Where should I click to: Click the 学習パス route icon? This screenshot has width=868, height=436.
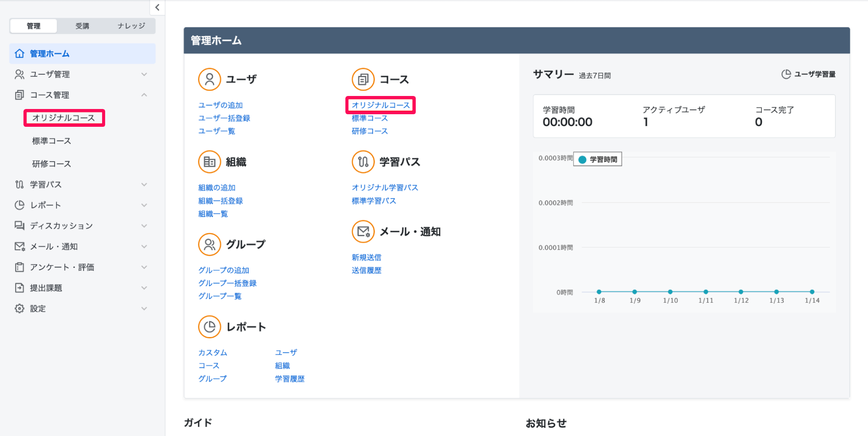(363, 162)
